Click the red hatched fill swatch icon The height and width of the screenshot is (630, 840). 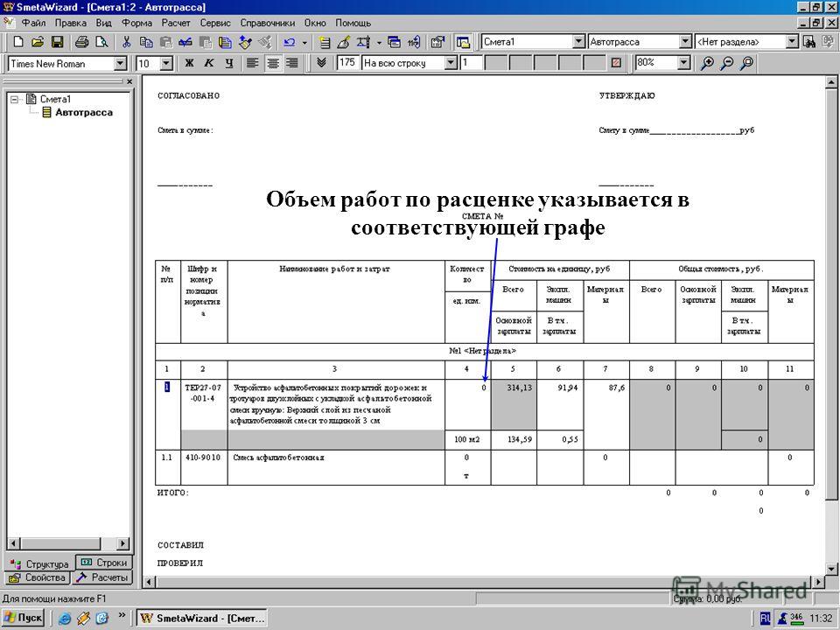pos(616,63)
